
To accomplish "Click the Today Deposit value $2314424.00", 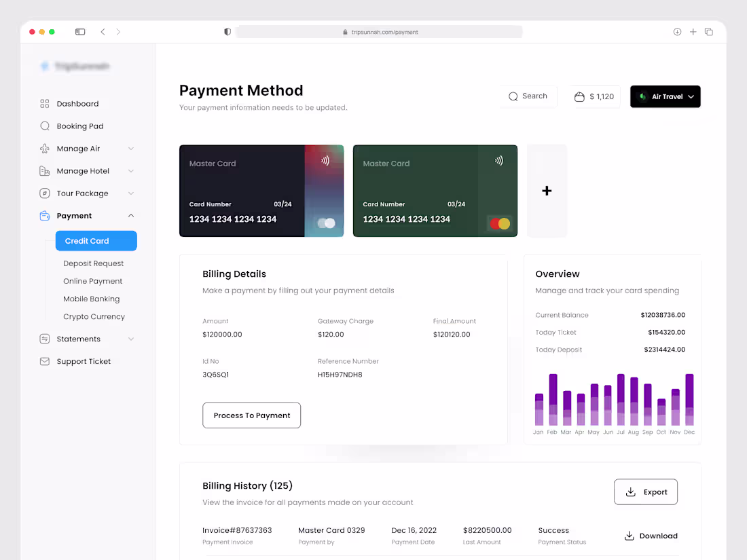I will 665,350.
